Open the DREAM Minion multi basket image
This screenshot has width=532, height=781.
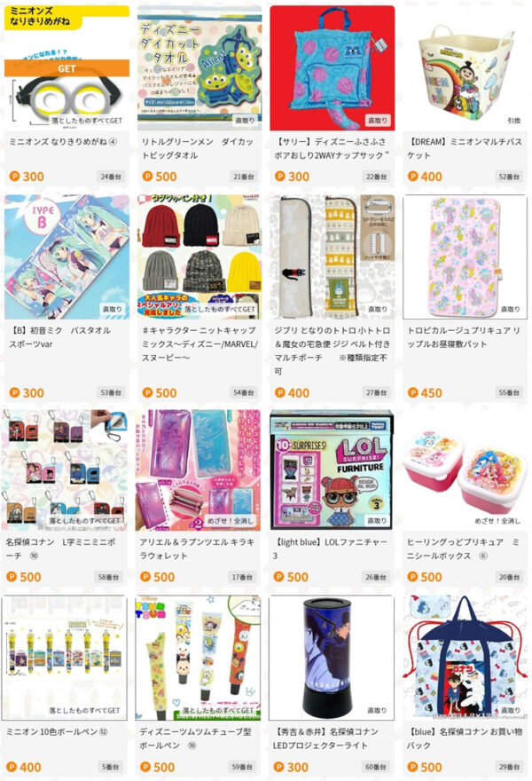(465, 68)
